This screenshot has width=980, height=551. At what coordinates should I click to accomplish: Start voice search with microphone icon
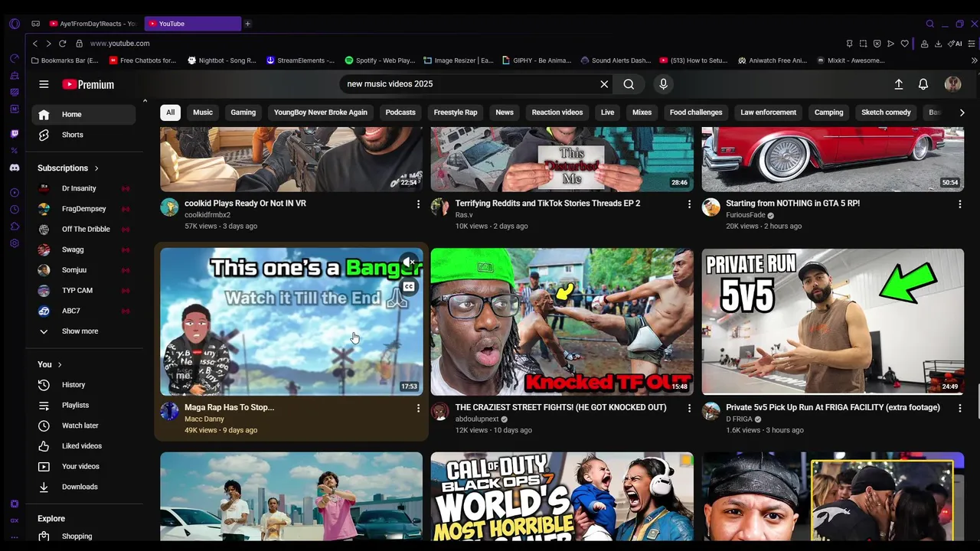pyautogui.click(x=663, y=84)
